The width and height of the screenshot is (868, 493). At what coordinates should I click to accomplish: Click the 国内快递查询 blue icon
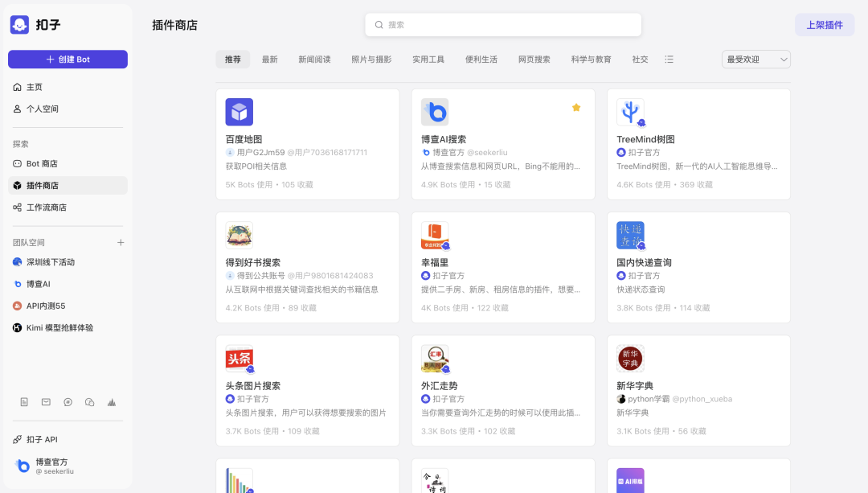tap(631, 235)
